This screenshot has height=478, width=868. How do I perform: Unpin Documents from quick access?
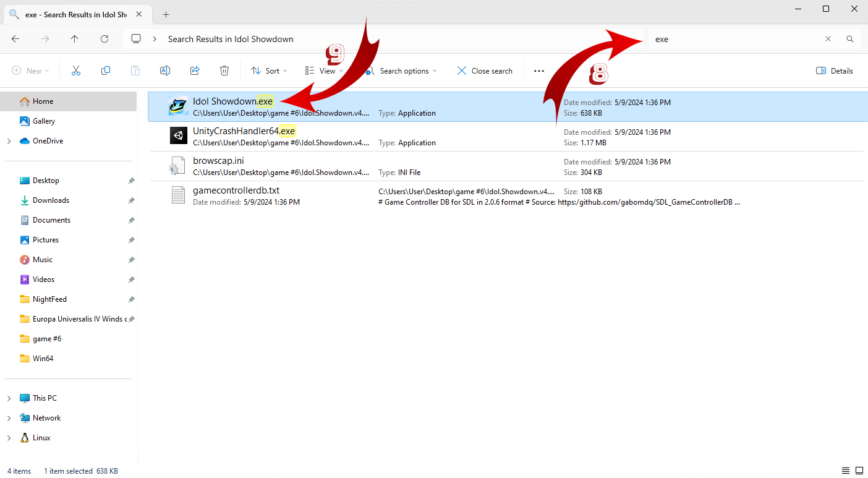tap(131, 220)
